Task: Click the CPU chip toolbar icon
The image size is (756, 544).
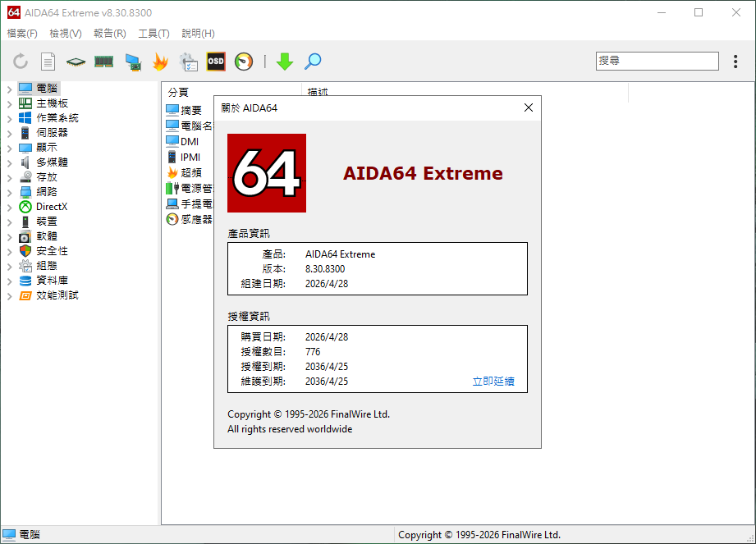Action: pyautogui.click(x=76, y=62)
